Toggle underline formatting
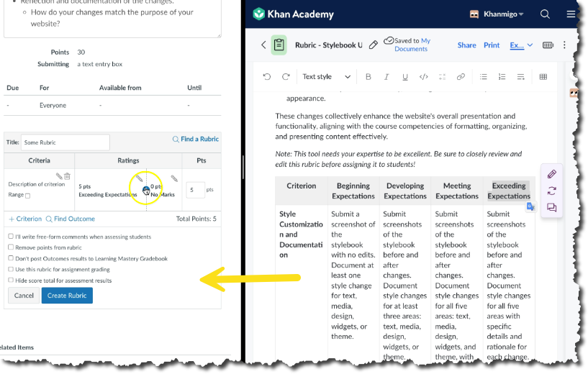The width and height of the screenshot is (588, 374). click(x=405, y=77)
